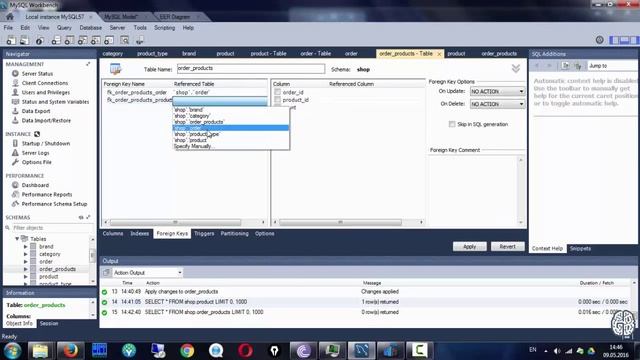The height and width of the screenshot is (360, 640).
Task: Collapse table editor header double-chevron
Action: click(516, 69)
